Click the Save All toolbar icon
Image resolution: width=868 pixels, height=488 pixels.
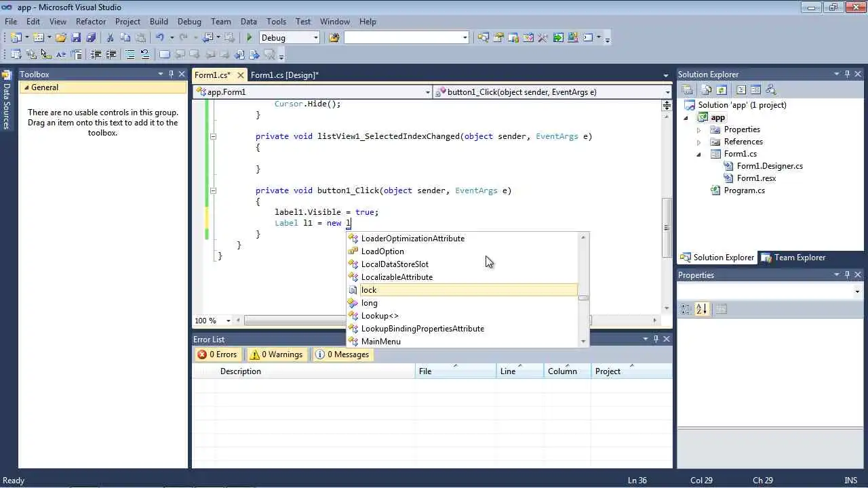pos(90,38)
